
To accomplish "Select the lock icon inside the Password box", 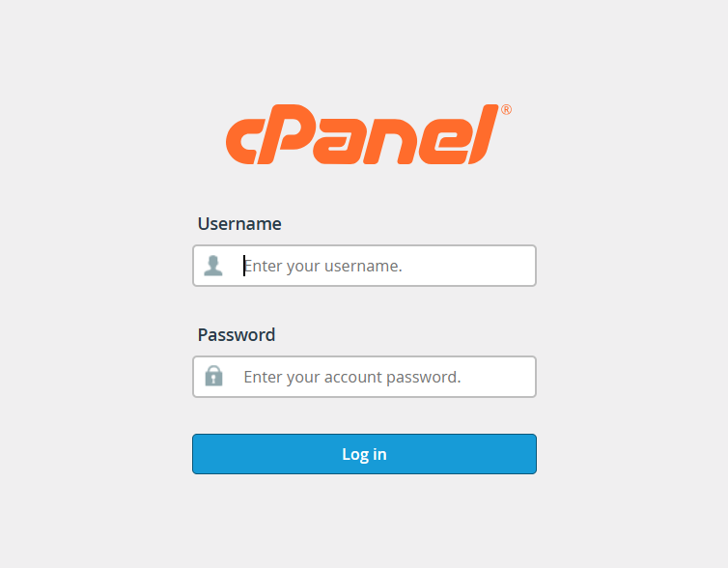I will point(213,377).
